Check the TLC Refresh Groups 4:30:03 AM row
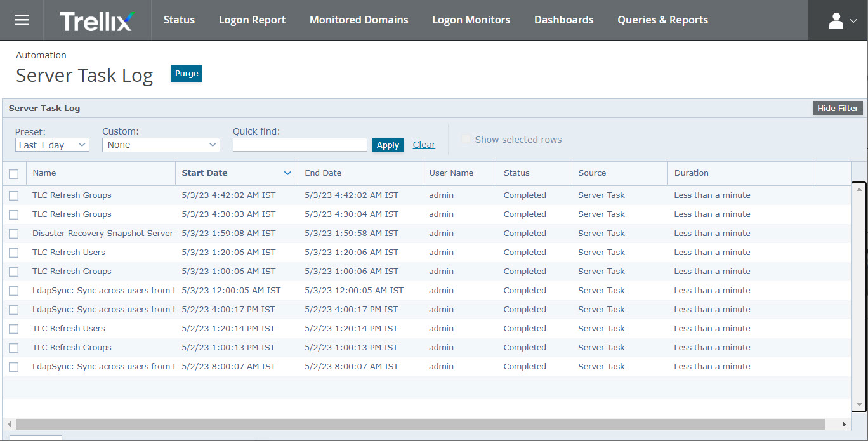 pos(14,214)
